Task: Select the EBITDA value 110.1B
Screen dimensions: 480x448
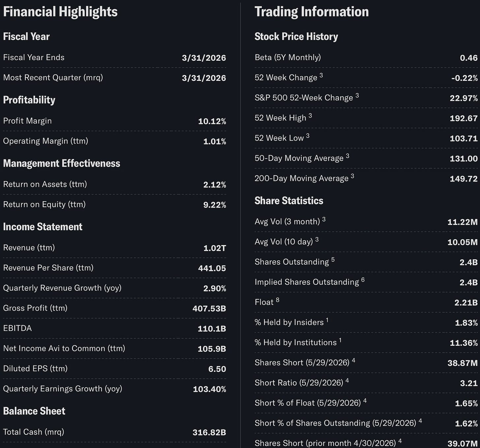Action: 212,329
